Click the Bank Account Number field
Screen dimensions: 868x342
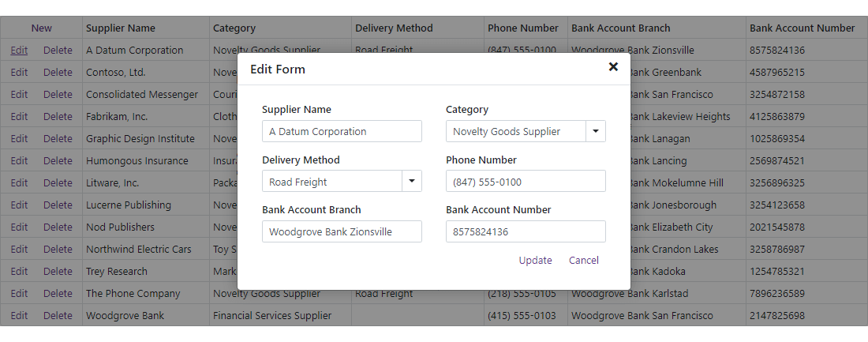tap(526, 232)
